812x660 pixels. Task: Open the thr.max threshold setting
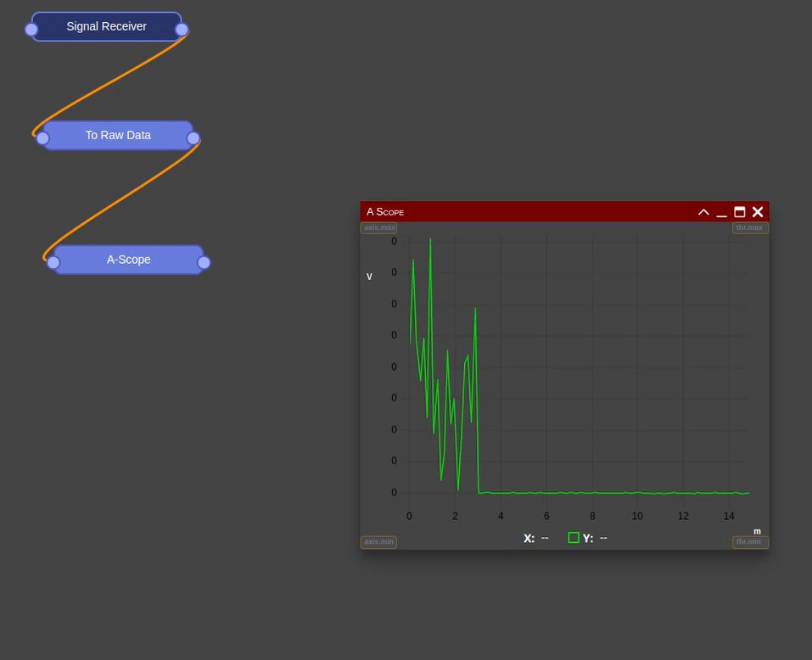pos(749,227)
